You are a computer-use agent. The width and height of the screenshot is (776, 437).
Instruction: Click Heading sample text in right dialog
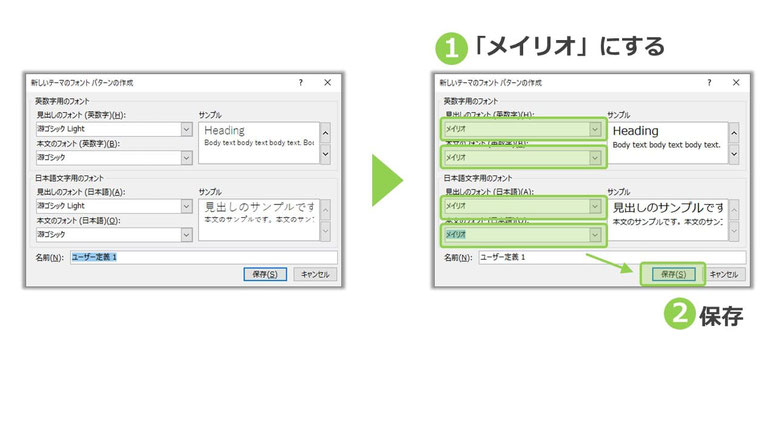pos(635,131)
